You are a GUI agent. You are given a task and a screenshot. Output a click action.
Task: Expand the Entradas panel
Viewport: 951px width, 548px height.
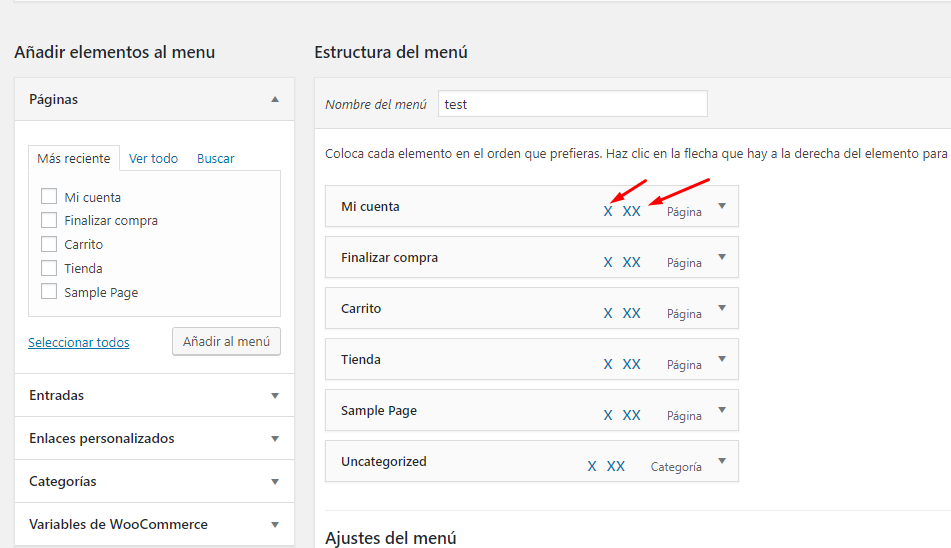[x=275, y=396]
